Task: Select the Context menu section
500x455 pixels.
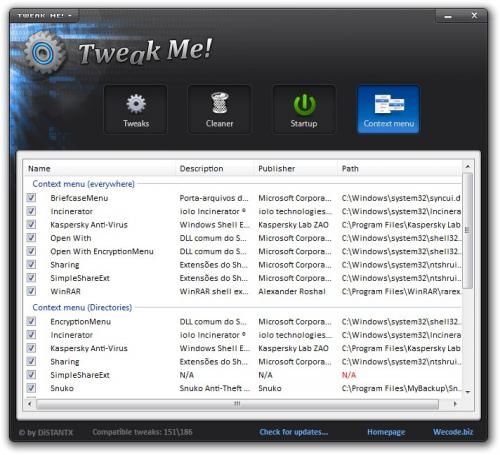Action: tap(388, 109)
